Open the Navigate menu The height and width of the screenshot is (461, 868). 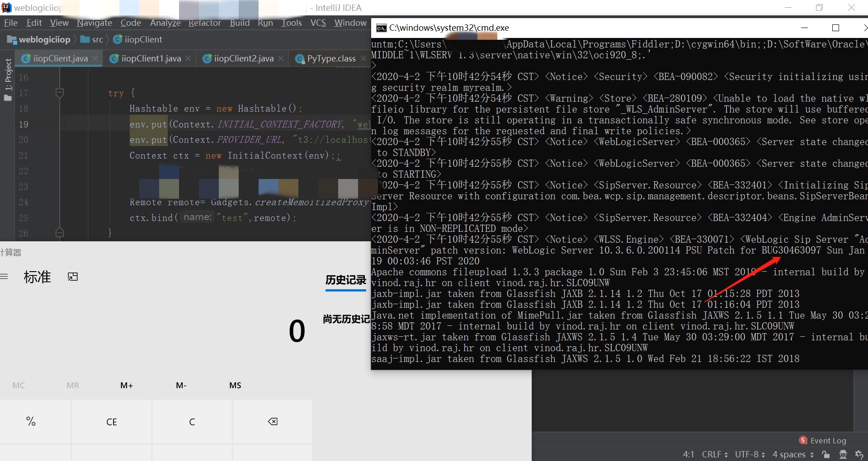(94, 23)
